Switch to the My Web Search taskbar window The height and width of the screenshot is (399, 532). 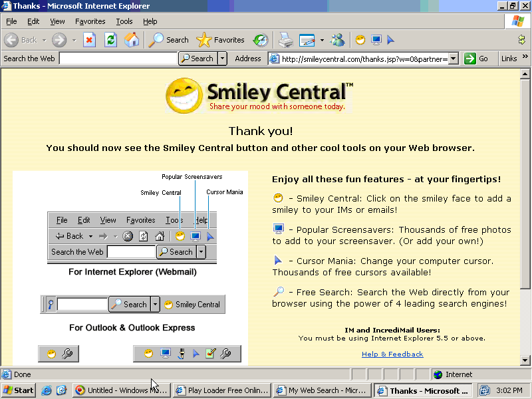point(323,390)
